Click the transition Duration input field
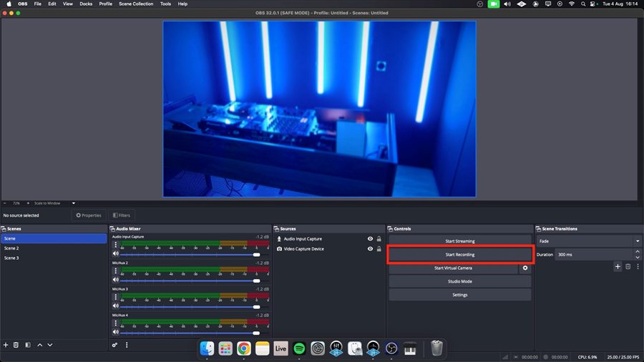Screen dimensions: 644x362 point(595,255)
